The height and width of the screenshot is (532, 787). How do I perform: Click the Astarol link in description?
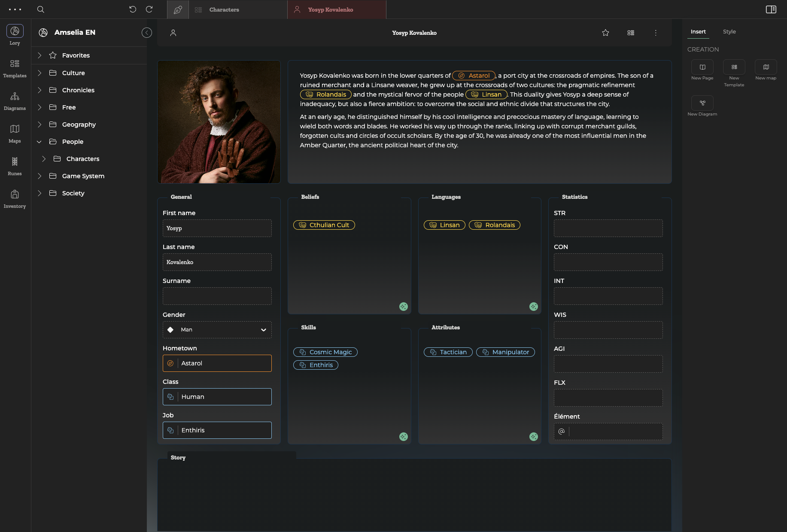point(474,76)
